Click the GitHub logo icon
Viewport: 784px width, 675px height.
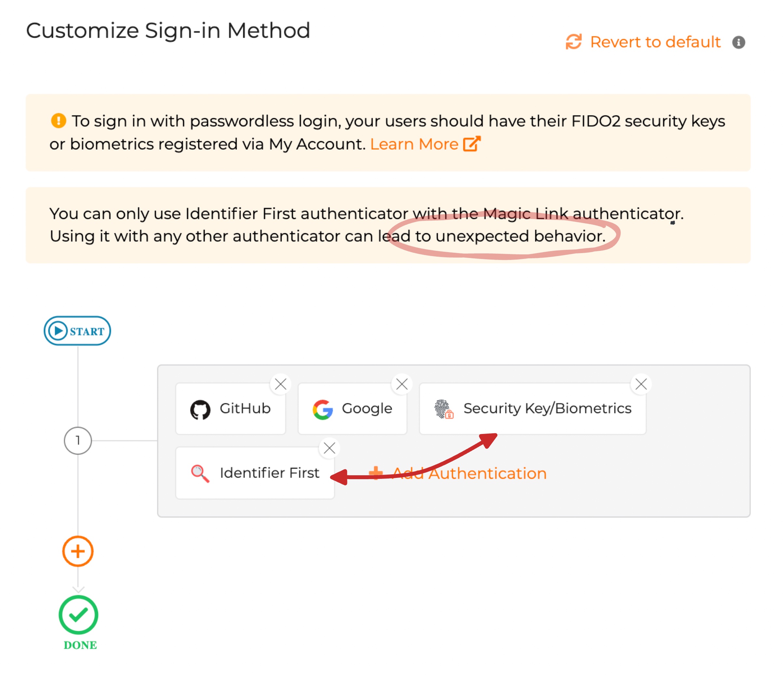(201, 409)
